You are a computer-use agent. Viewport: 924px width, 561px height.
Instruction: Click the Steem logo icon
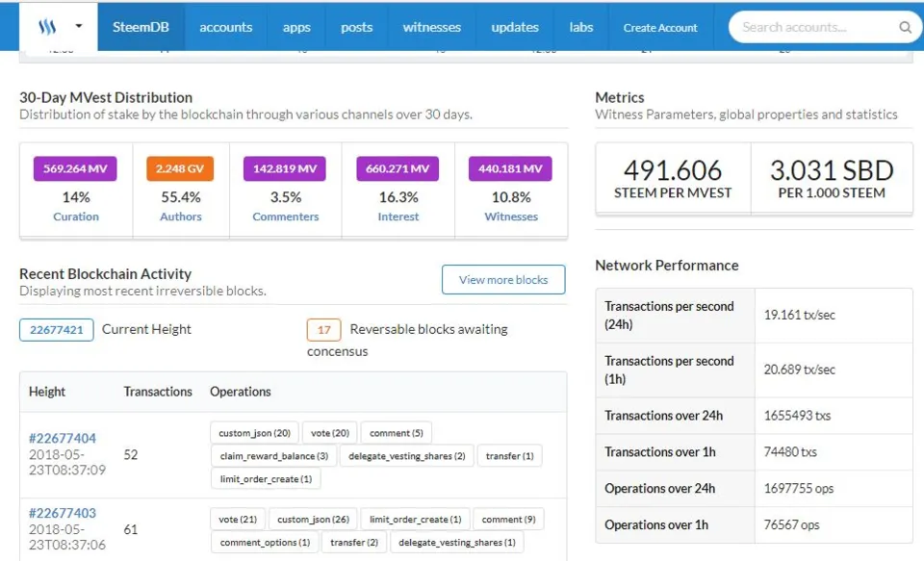coord(47,27)
